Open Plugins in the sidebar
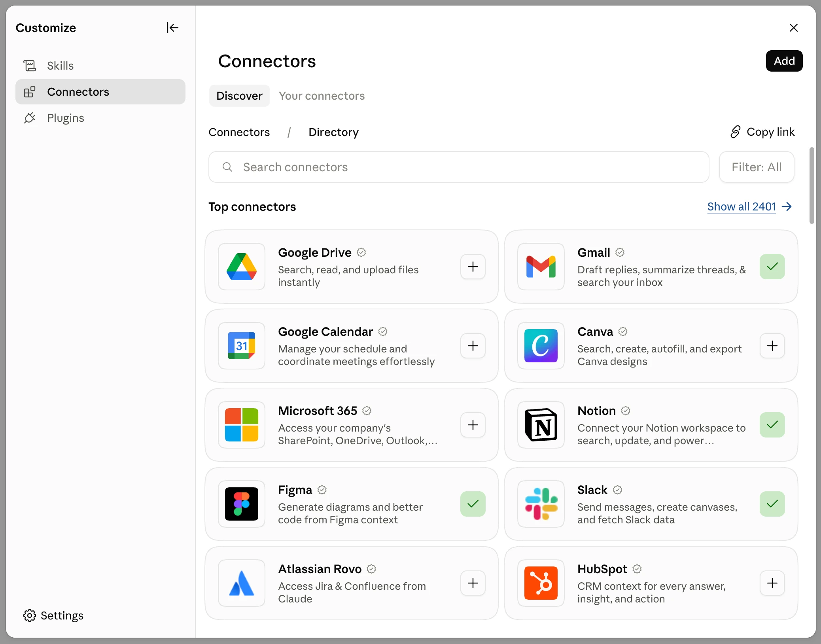Screen dimensions: 821x644 [100, 118]
